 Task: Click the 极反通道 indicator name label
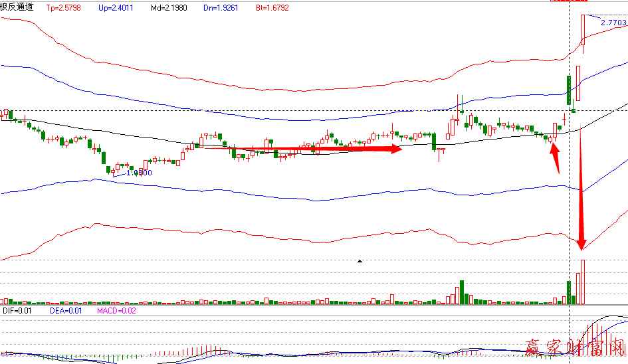[19, 8]
